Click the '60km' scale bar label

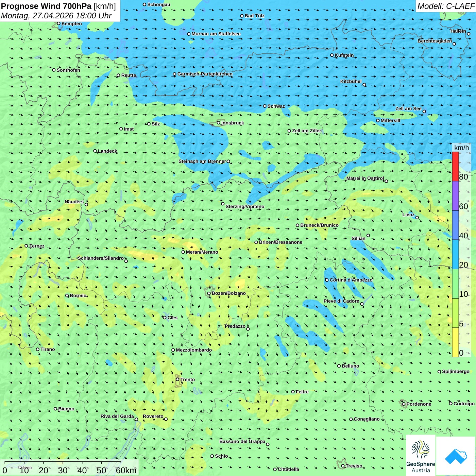(x=126, y=471)
